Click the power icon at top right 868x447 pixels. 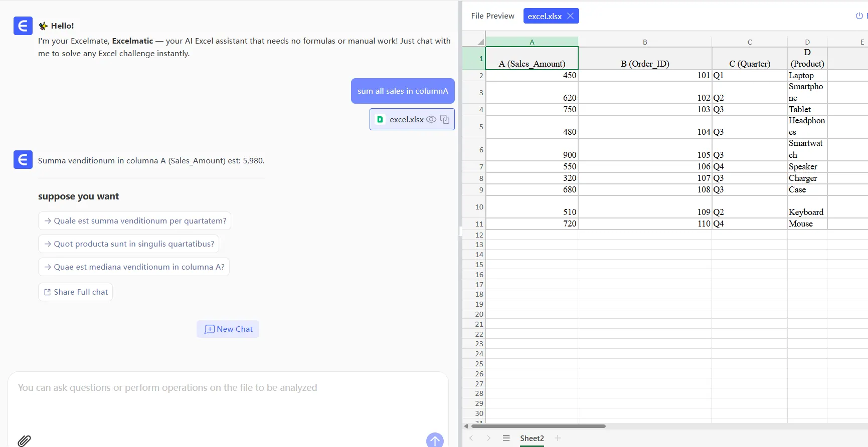pyautogui.click(x=859, y=16)
